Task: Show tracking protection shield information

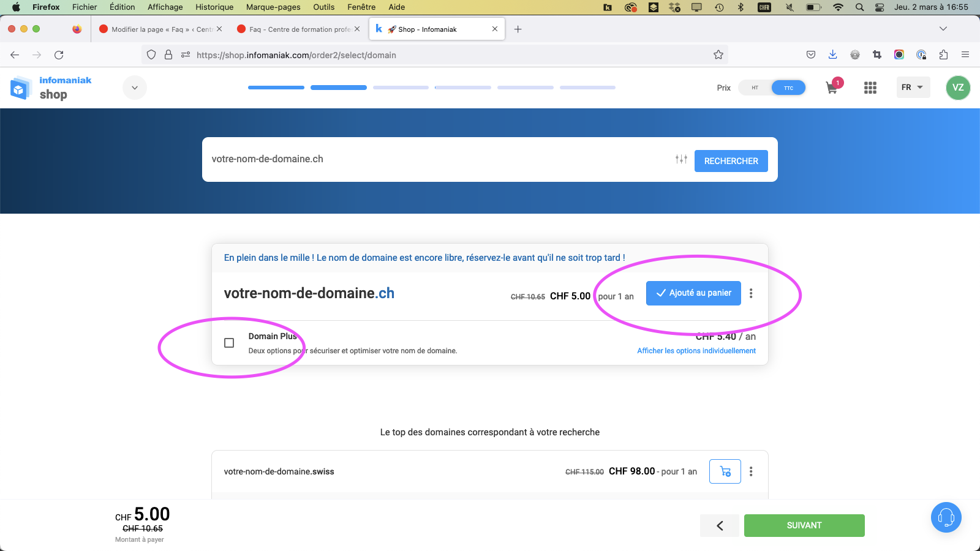Action: (151, 55)
